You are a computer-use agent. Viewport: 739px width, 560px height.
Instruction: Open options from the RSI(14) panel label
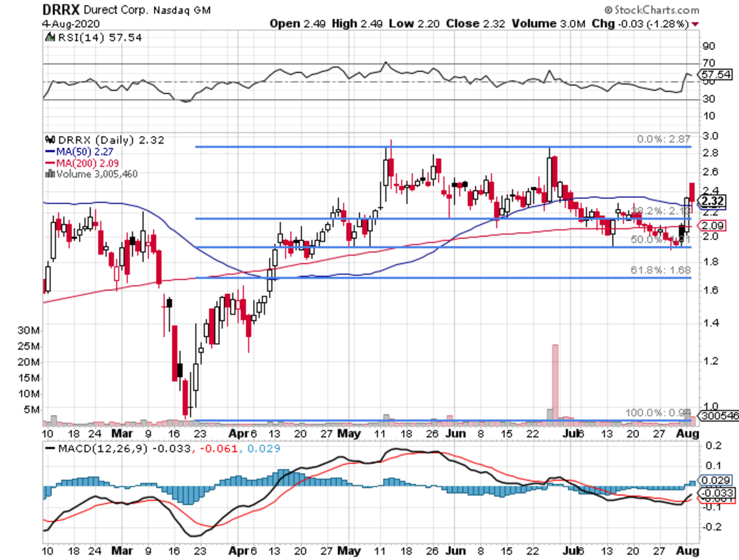(x=80, y=37)
